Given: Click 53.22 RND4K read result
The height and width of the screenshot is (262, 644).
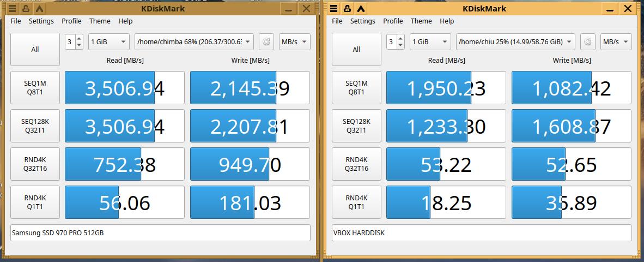Looking at the screenshot, I should coord(446,164).
